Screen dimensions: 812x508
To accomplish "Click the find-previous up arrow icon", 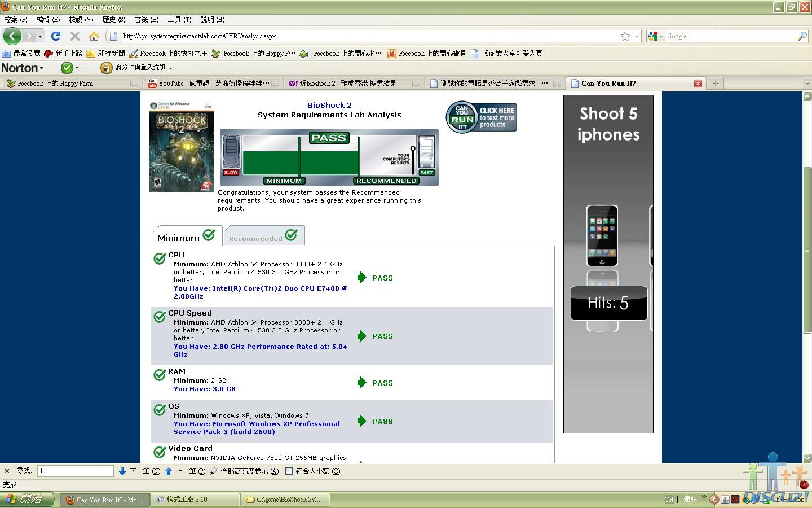I will (169, 471).
